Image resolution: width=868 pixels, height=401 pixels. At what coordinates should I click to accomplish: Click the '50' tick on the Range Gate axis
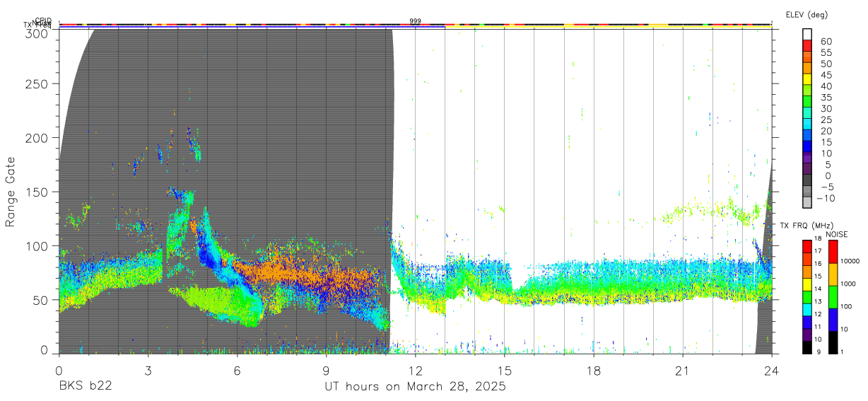coord(42,299)
